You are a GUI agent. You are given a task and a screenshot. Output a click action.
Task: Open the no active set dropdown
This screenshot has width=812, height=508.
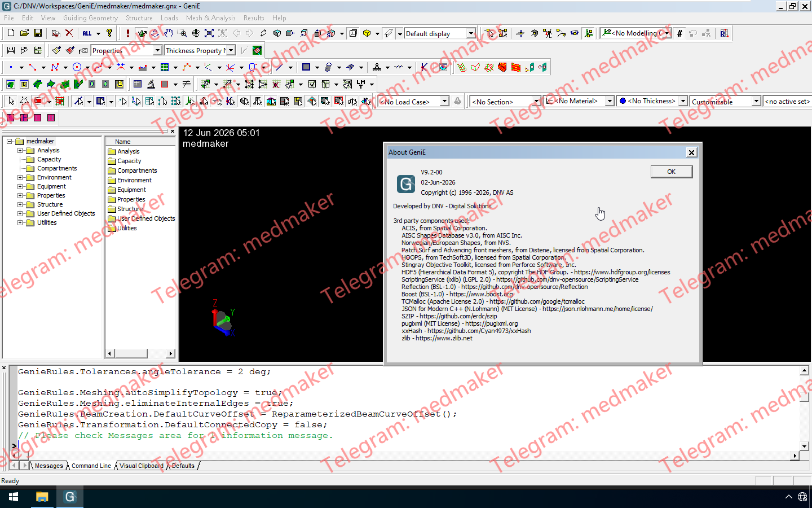tap(787, 102)
